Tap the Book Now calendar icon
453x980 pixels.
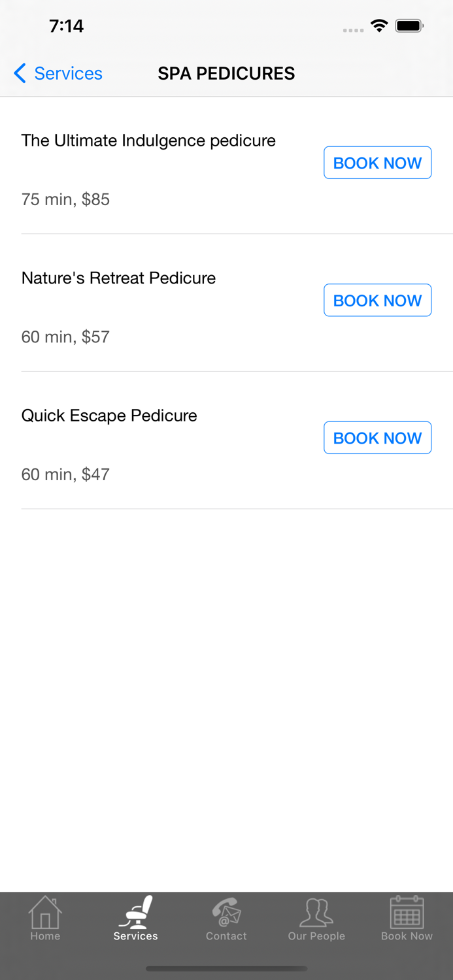(x=407, y=912)
